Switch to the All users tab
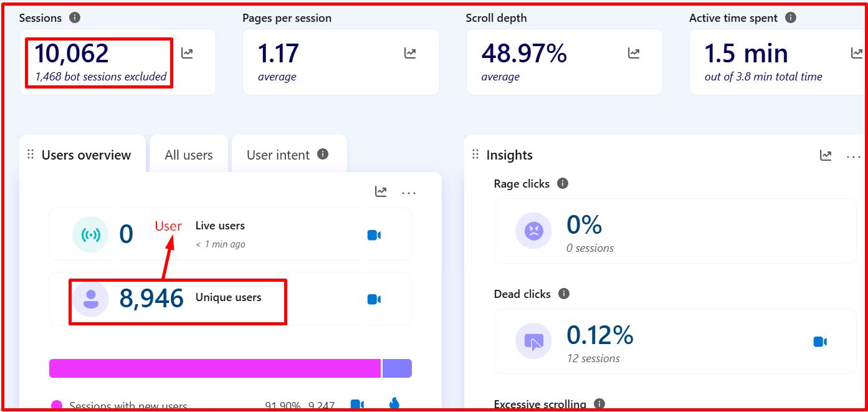Image resolution: width=868 pixels, height=412 pixels. [189, 155]
